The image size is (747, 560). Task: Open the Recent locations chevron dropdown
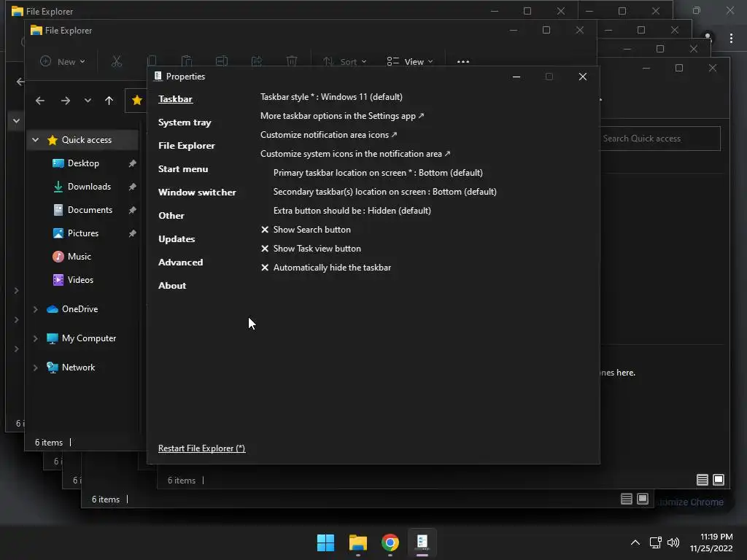click(x=88, y=101)
